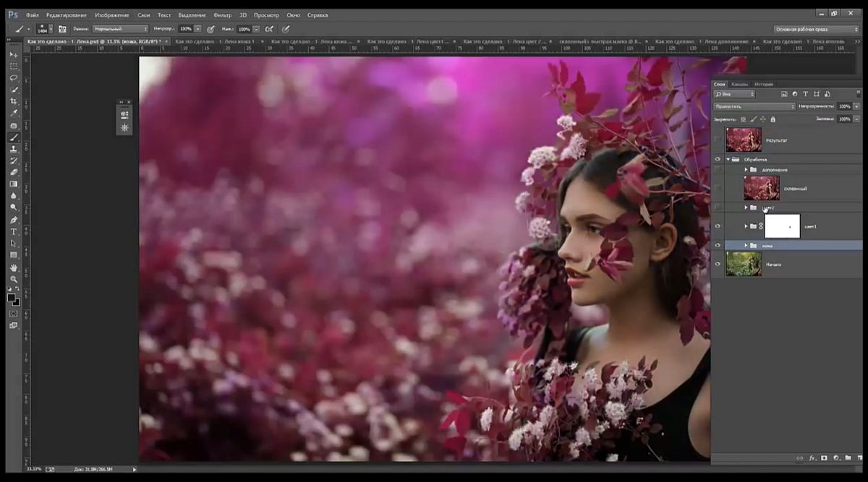Open the layer opacity slider arrow
This screenshot has width=868, height=482.
point(856,106)
